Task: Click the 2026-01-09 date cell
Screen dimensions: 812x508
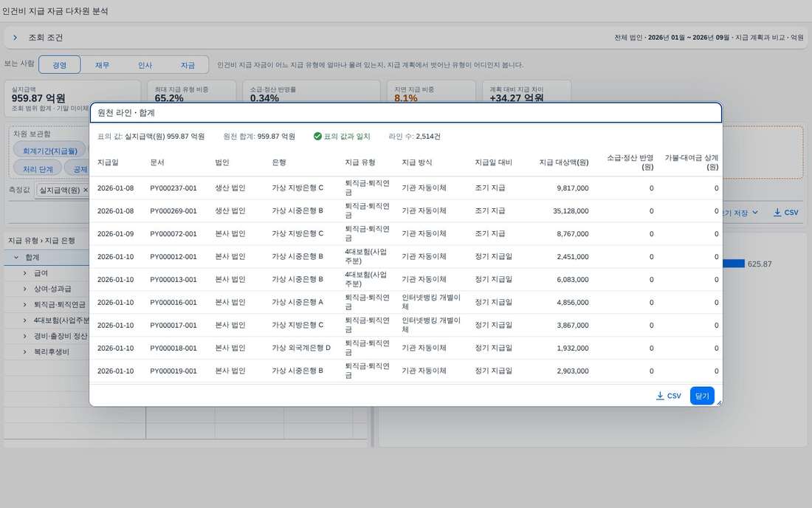Action: click(x=115, y=233)
